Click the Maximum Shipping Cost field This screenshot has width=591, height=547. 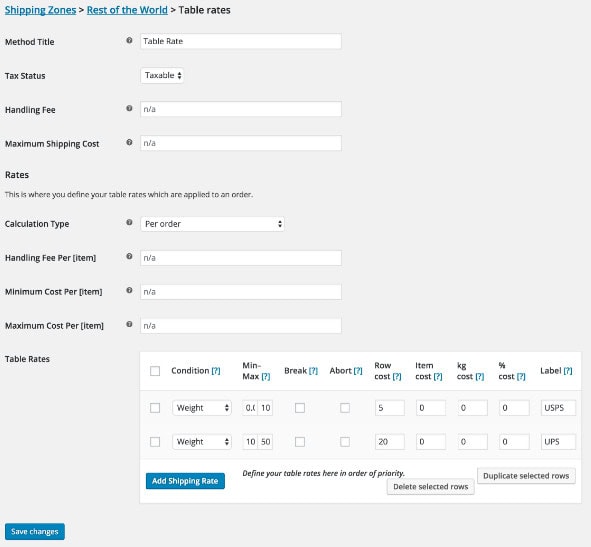241,143
